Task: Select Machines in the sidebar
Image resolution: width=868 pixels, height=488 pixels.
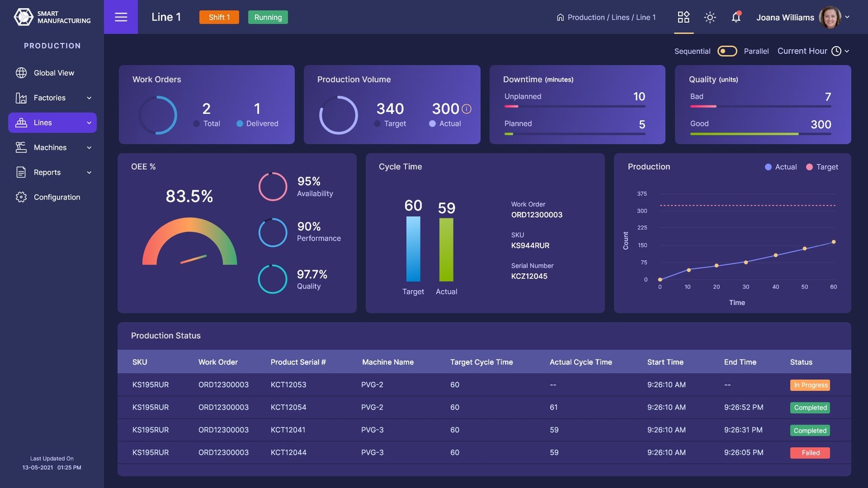Action: (50, 147)
